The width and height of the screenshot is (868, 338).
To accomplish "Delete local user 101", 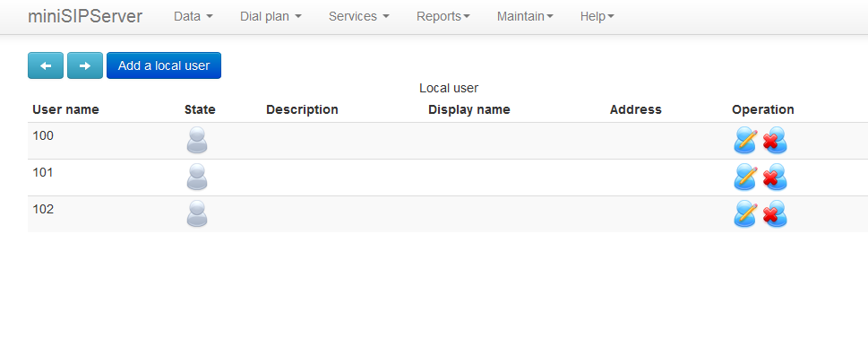I will pos(775,177).
